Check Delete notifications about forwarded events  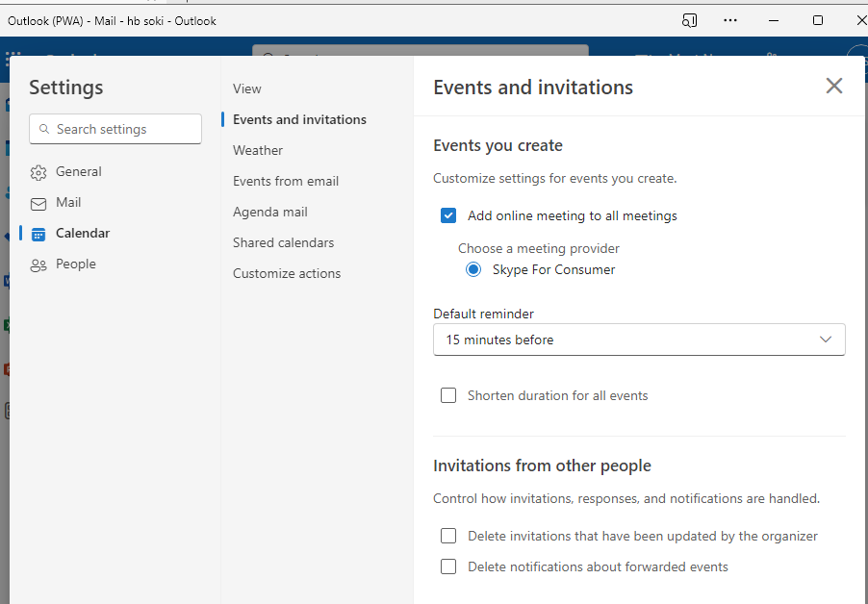coord(448,566)
